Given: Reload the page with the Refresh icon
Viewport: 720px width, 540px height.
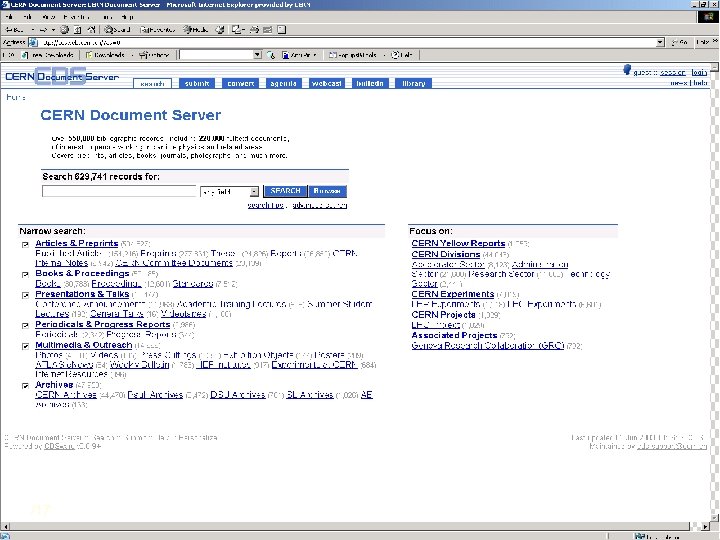Looking at the screenshot, I should coord(77,30).
